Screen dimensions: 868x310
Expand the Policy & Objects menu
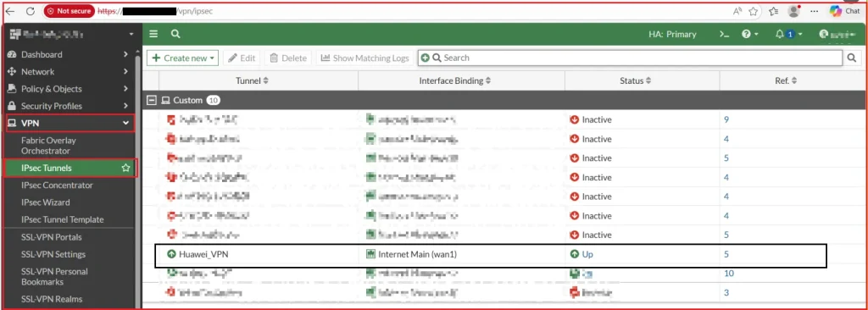(x=69, y=89)
